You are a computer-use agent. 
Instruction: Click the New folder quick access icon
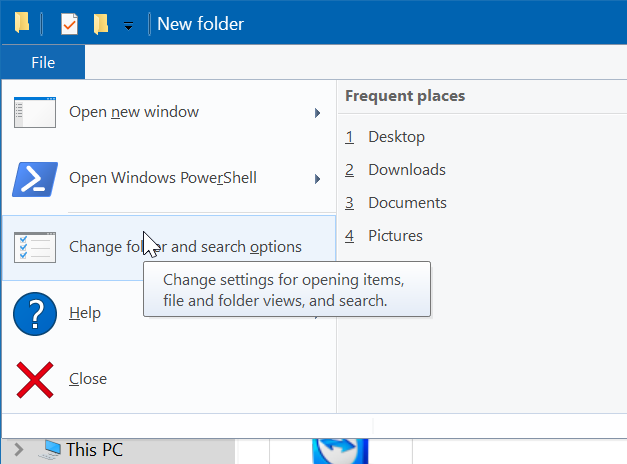pos(101,24)
